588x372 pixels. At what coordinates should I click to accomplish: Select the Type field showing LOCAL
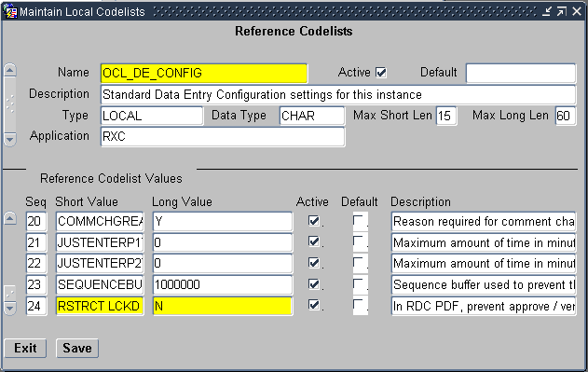[152, 116]
